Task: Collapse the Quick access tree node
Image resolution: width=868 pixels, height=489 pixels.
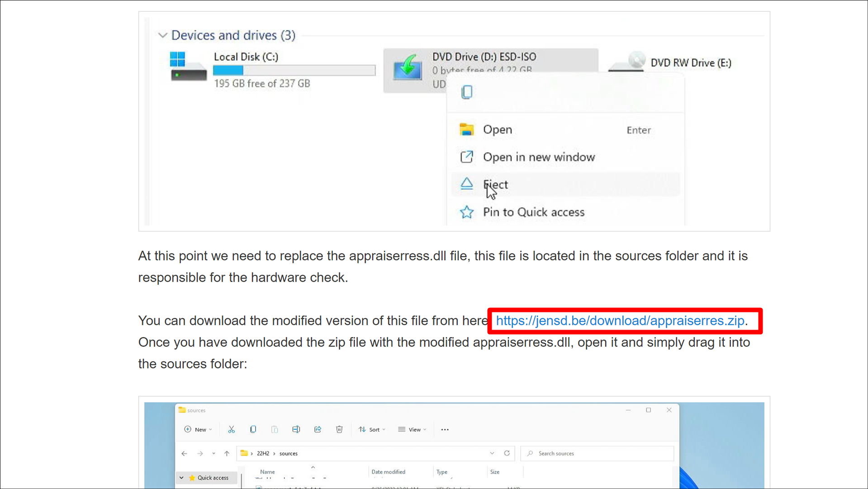Action: point(181,478)
